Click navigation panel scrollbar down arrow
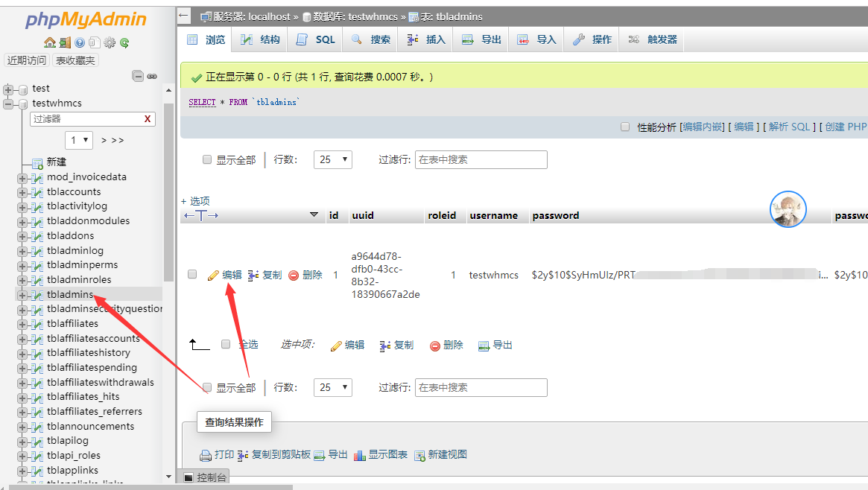This screenshot has width=868, height=490. [169, 477]
